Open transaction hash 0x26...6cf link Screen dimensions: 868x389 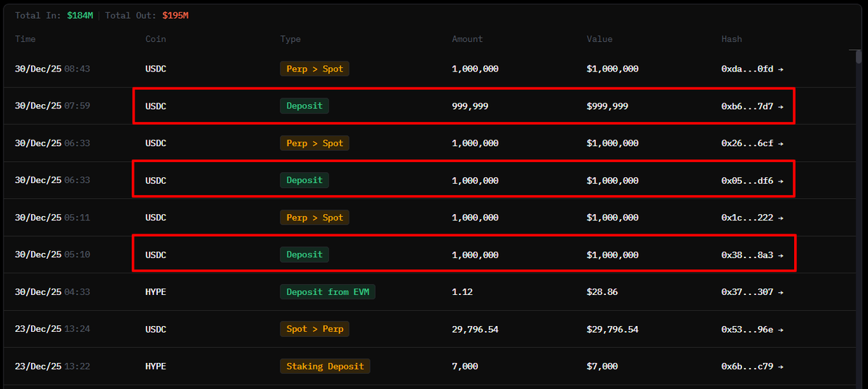[751, 143]
